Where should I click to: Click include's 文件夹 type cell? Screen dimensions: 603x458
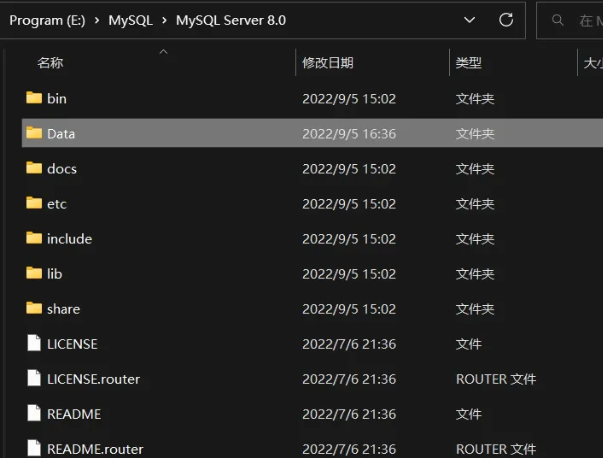[475, 239]
